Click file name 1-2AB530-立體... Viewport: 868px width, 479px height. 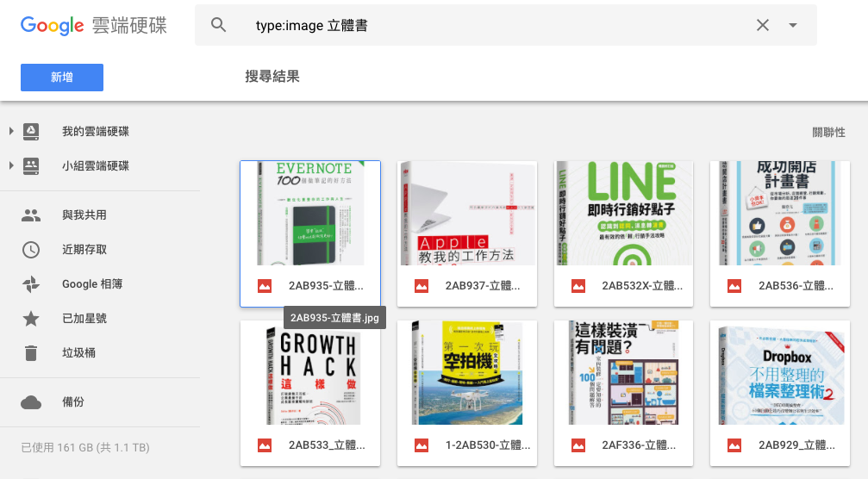tap(488, 445)
